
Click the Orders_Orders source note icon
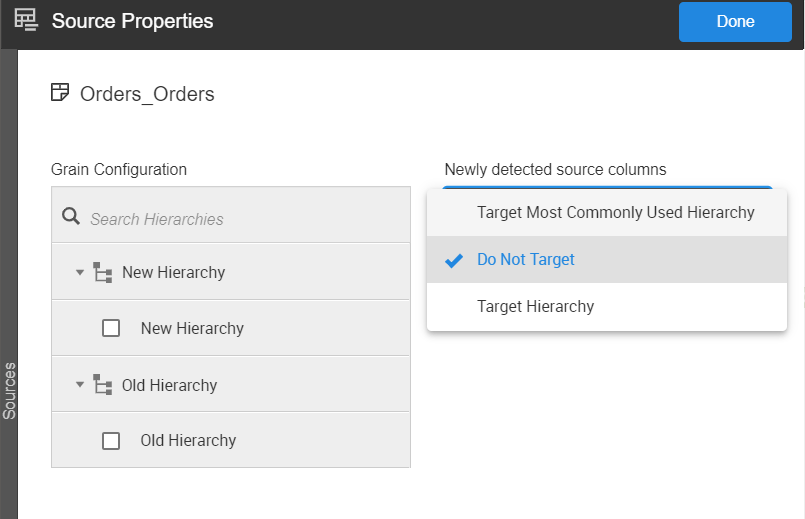(60, 94)
